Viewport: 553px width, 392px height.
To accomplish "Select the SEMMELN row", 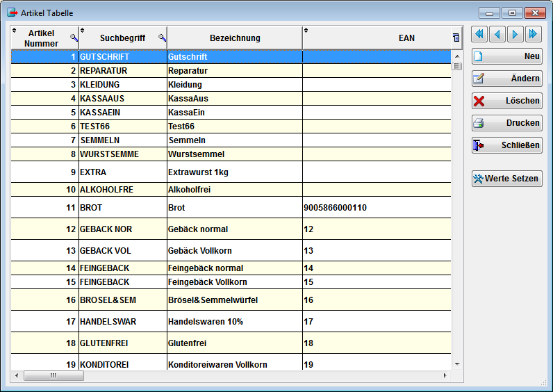I will 231,140.
